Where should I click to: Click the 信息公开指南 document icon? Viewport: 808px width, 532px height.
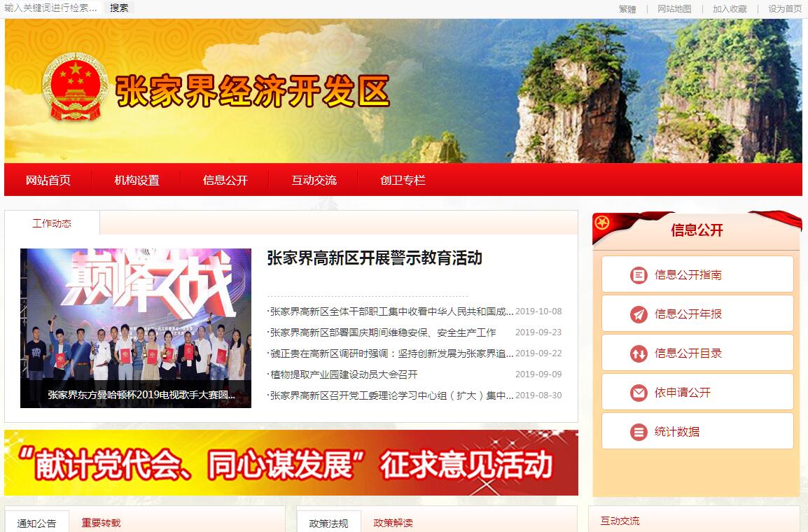[639, 275]
